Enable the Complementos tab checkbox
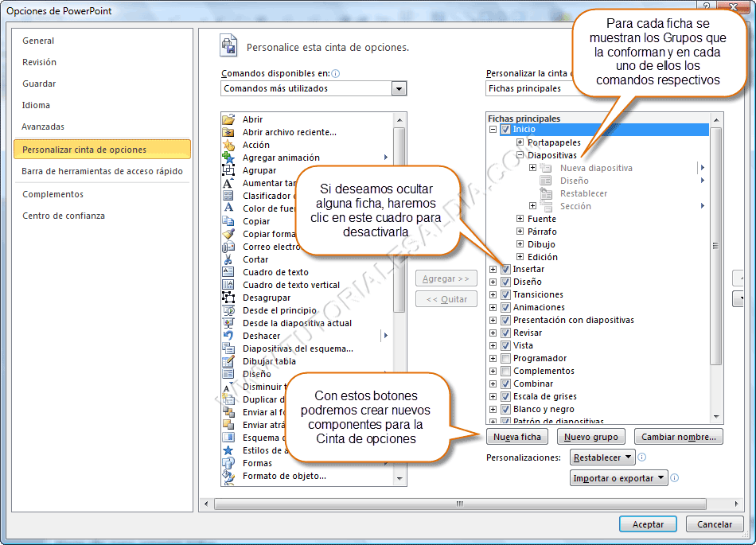Image resolution: width=756 pixels, height=545 pixels. click(505, 371)
